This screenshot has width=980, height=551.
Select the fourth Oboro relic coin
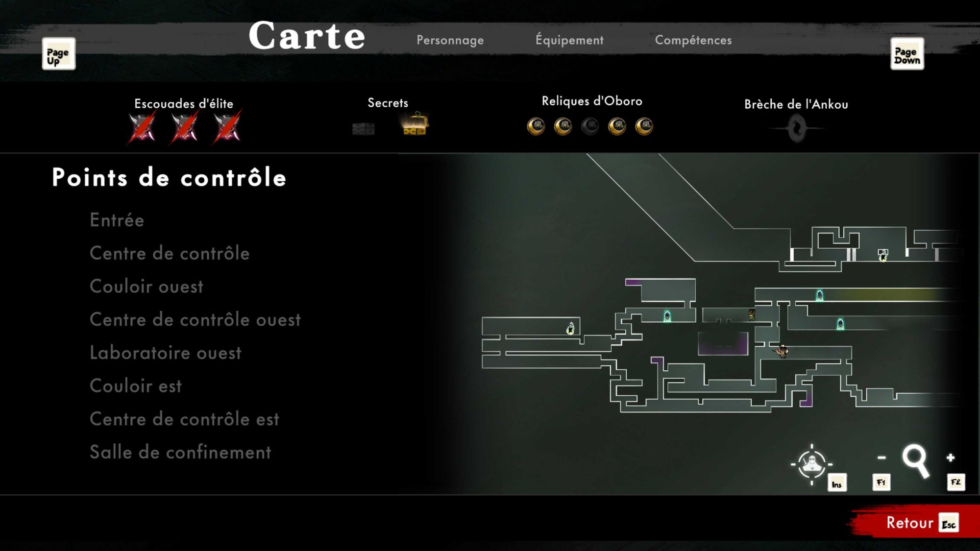[617, 126]
